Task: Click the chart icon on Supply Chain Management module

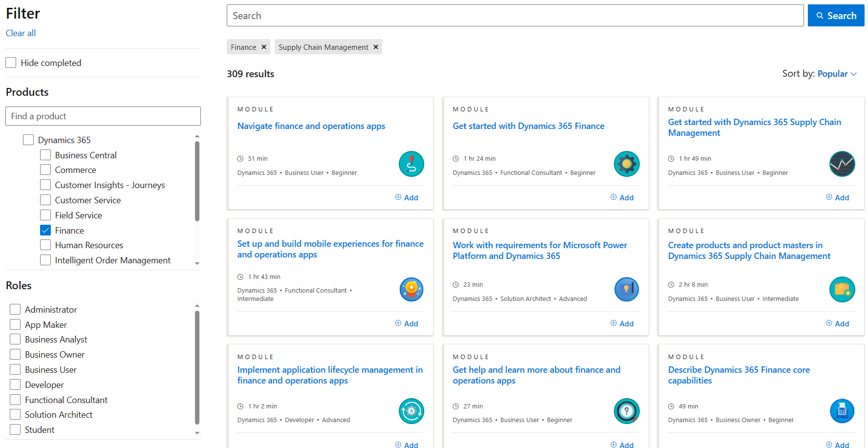Action: [842, 164]
